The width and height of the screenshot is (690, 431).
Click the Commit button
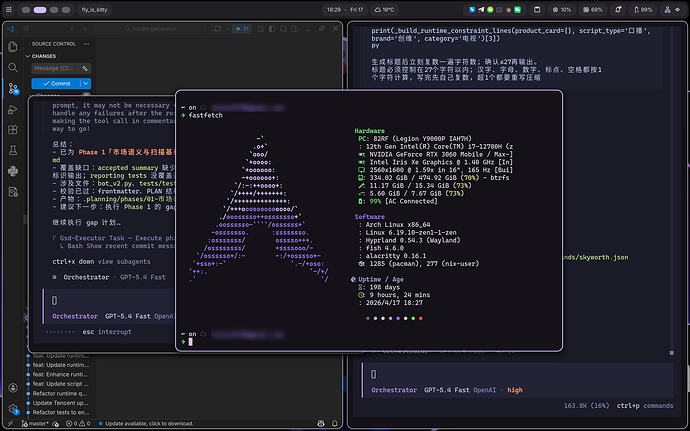(x=56, y=83)
